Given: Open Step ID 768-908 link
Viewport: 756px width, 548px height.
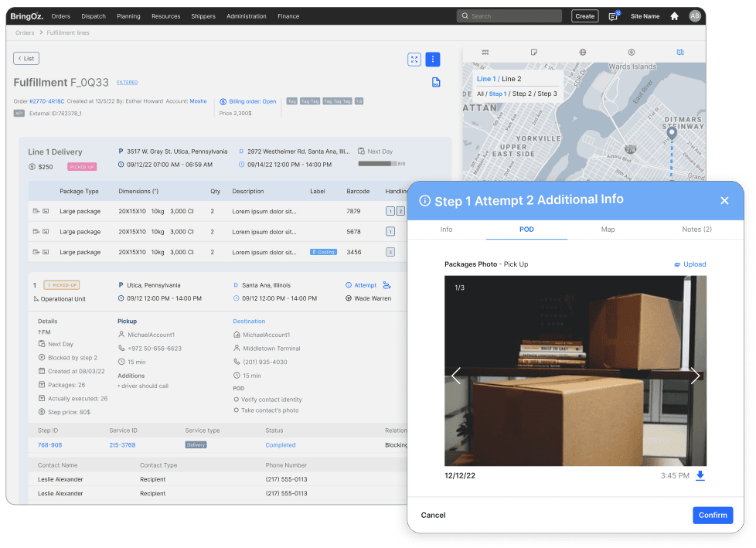Looking at the screenshot, I should [x=49, y=445].
